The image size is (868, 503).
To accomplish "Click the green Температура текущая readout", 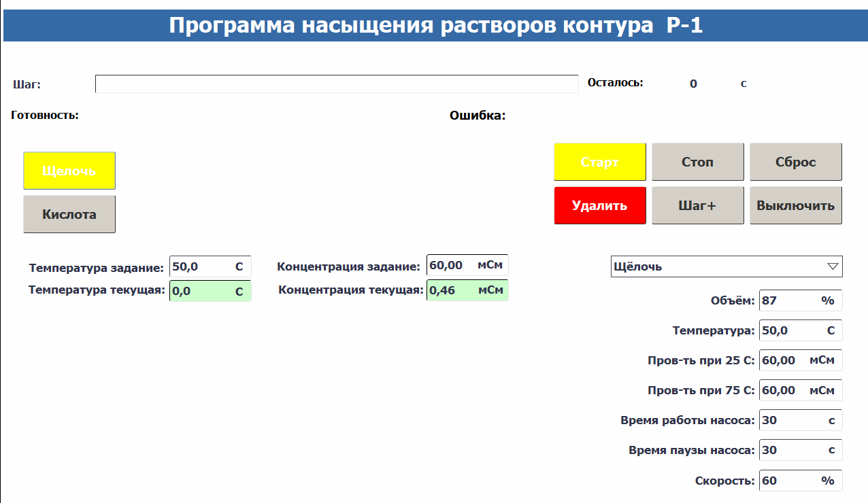I will (x=210, y=291).
